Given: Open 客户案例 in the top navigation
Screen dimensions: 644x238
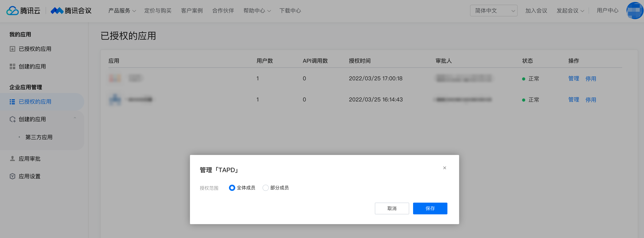Looking at the screenshot, I should (x=192, y=11).
